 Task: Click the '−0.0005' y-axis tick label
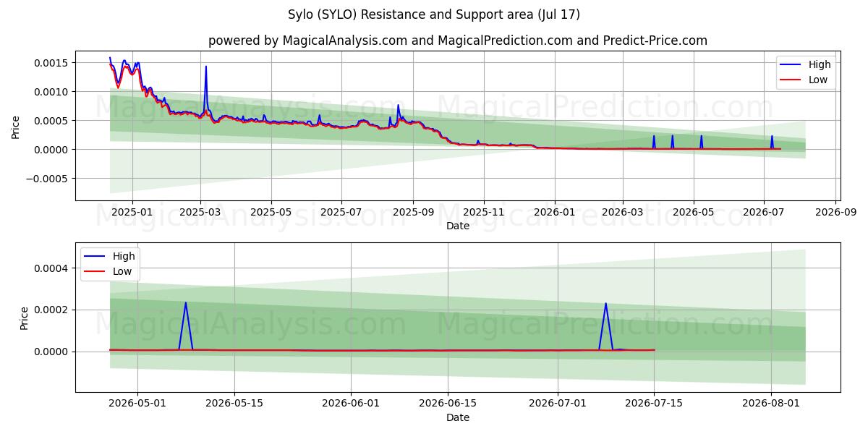point(47,179)
